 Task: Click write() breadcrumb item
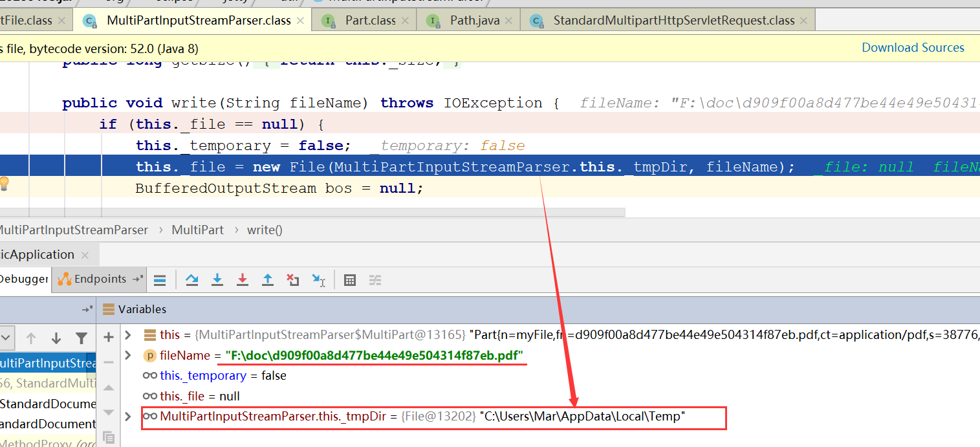[x=265, y=230]
